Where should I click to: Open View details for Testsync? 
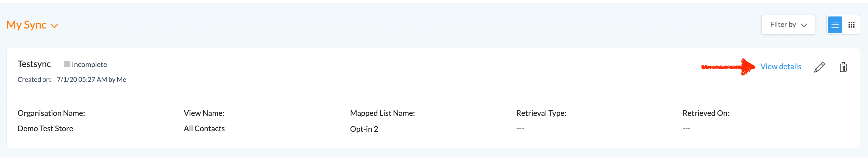click(780, 67)
